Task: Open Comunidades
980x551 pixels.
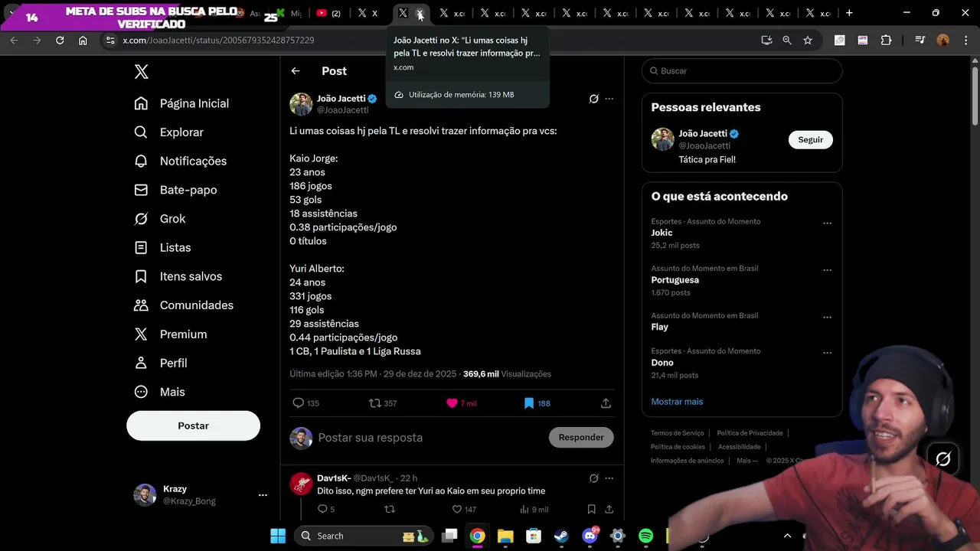Action: pyautogui.click(x=182, y=305)
